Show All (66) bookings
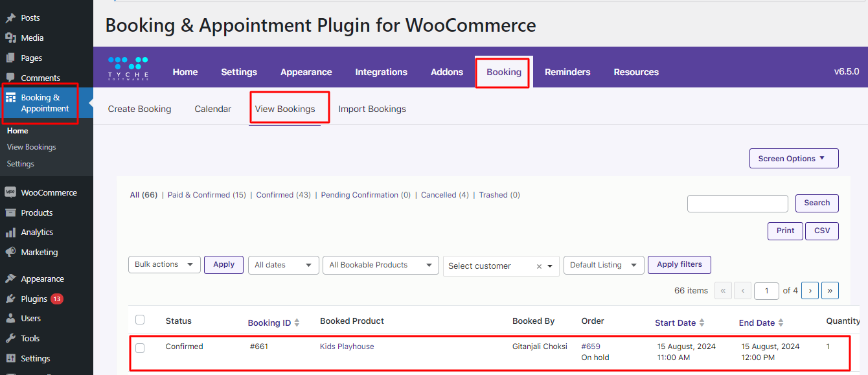Screen dimensions: 868x375 click(x=144, y=195)
